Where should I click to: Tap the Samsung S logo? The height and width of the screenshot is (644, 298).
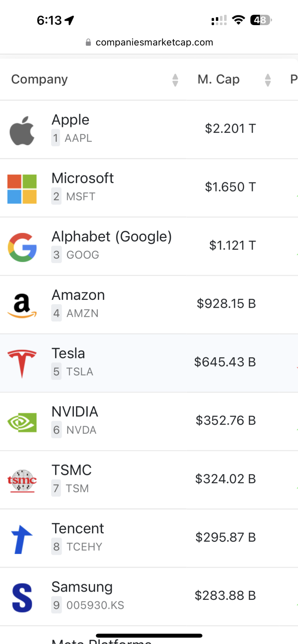point(22,598)
